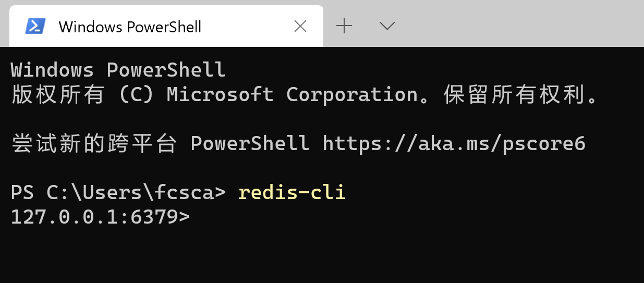Expand the new tab profile dropdown chevron
The image size is (644, 283).
pyautogui.click(x=387, y=26)
